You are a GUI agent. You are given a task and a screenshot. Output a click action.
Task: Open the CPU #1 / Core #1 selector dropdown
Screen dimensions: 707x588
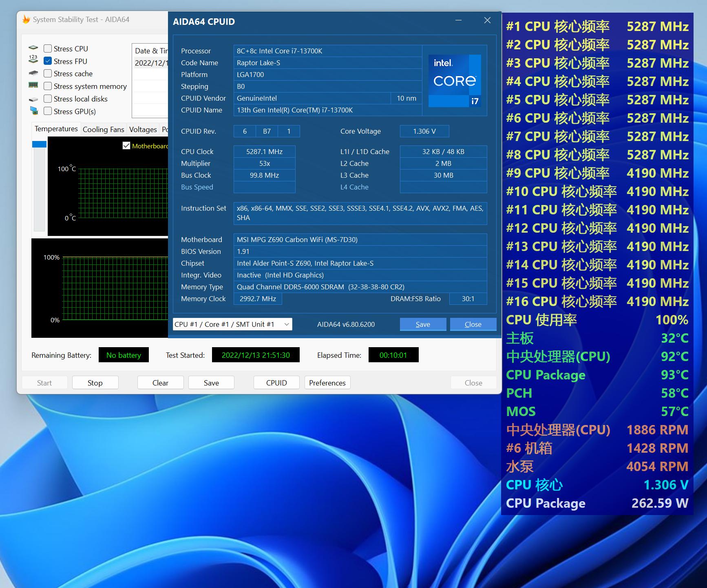(x=232, y=324)
